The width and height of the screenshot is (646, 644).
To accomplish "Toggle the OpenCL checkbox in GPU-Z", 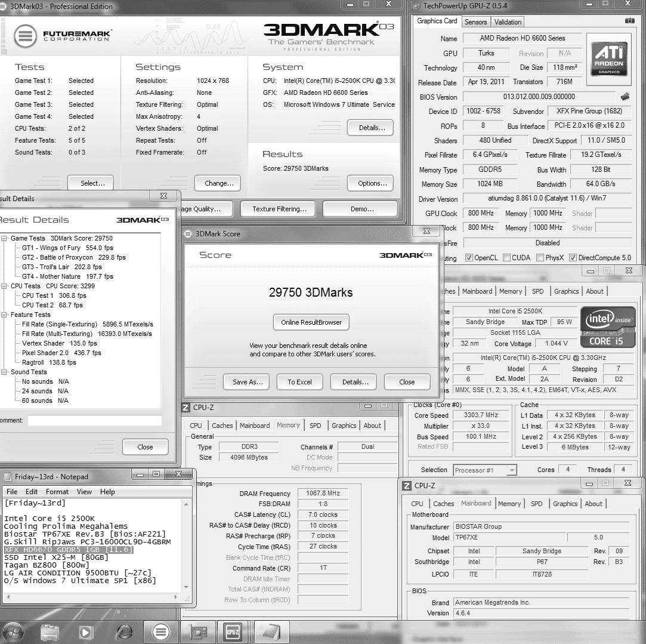I will click(469, 258).
